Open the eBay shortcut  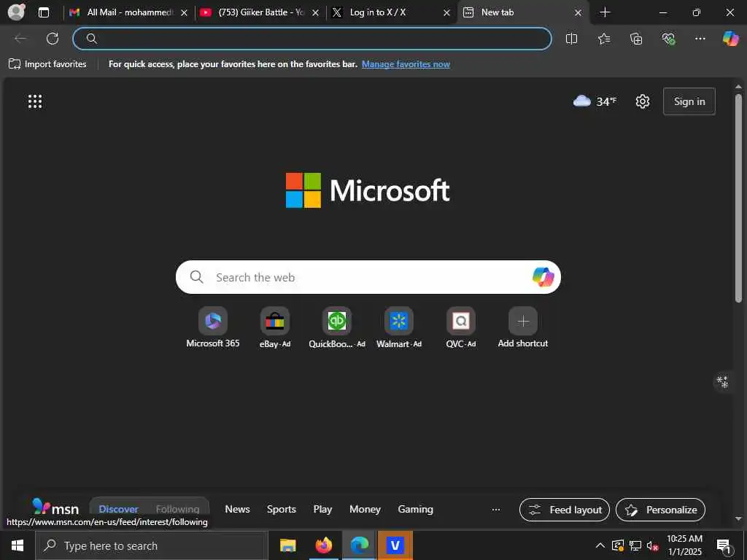coord(275,328)
